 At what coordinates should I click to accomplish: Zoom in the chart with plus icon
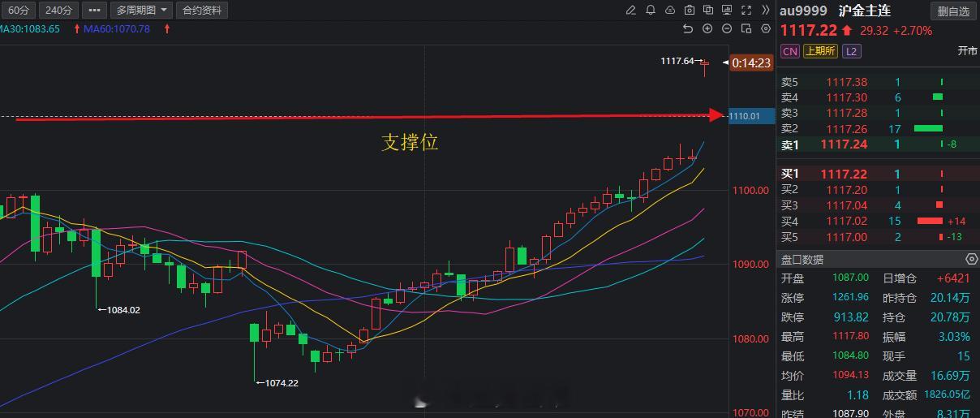pos(707,29)
